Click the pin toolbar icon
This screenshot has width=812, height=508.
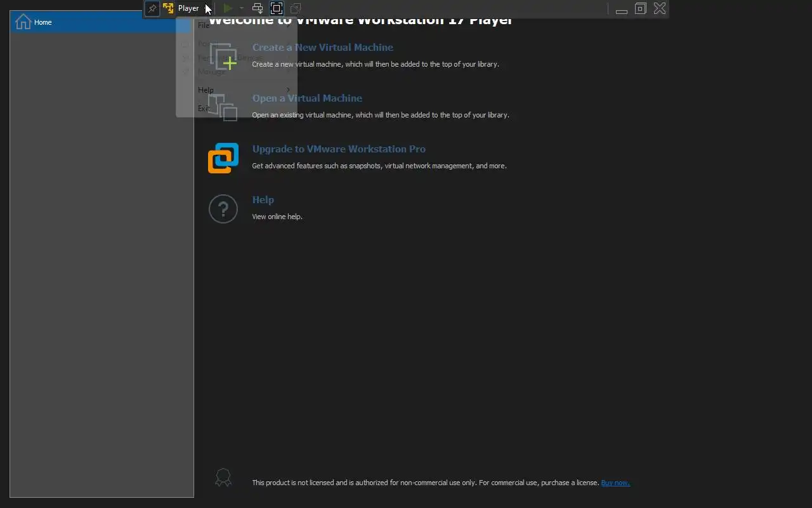point(152,8)
